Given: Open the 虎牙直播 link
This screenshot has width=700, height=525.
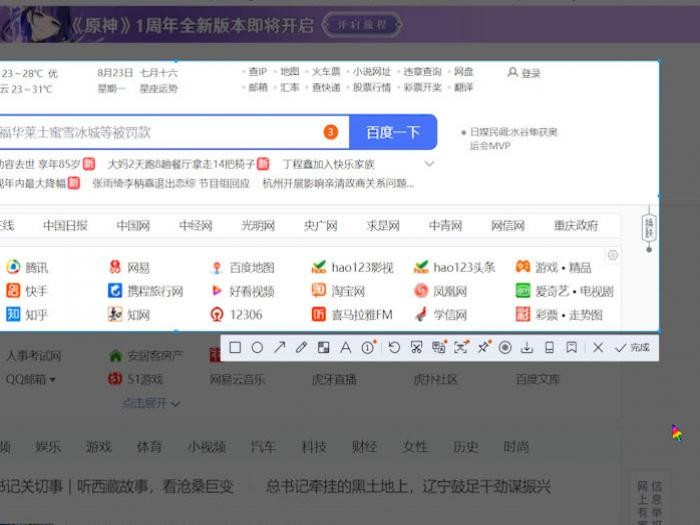Looking at the screenshot, I should (334, 379).
